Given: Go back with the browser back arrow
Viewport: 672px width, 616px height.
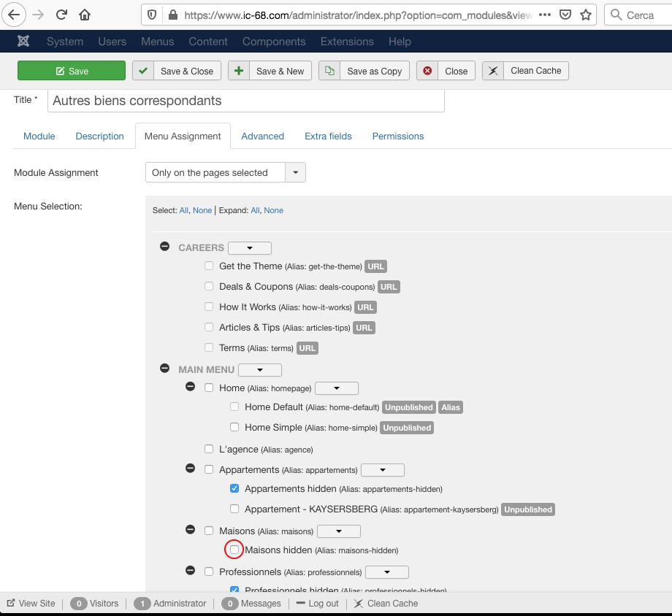Looking at the screenshot, I should [x=14, y=15].
